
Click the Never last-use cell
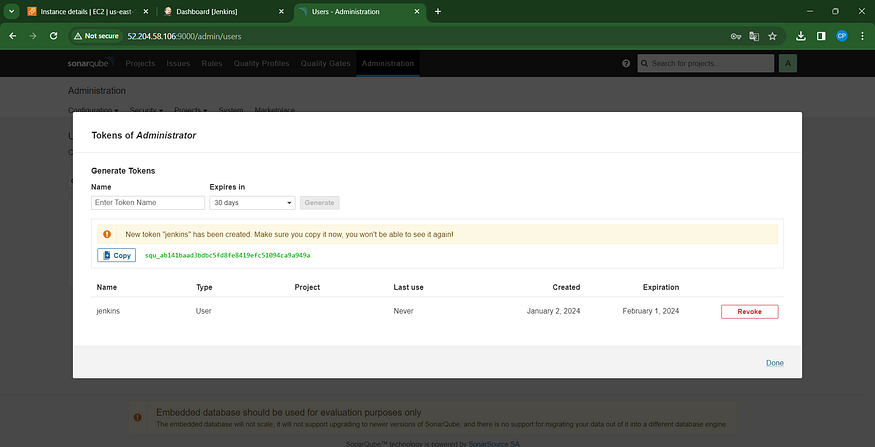403,311
